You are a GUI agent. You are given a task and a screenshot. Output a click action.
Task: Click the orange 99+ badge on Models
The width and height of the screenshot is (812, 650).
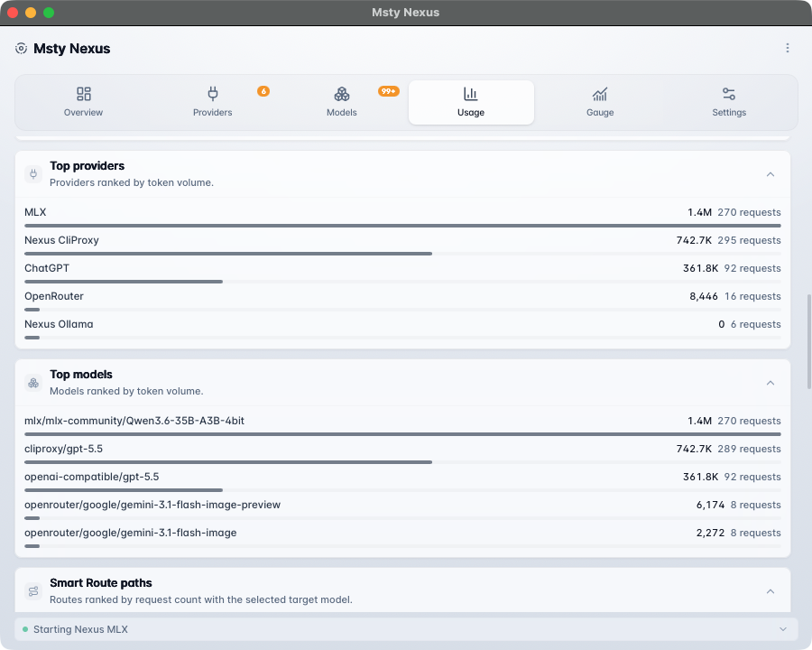coord(388,91)
